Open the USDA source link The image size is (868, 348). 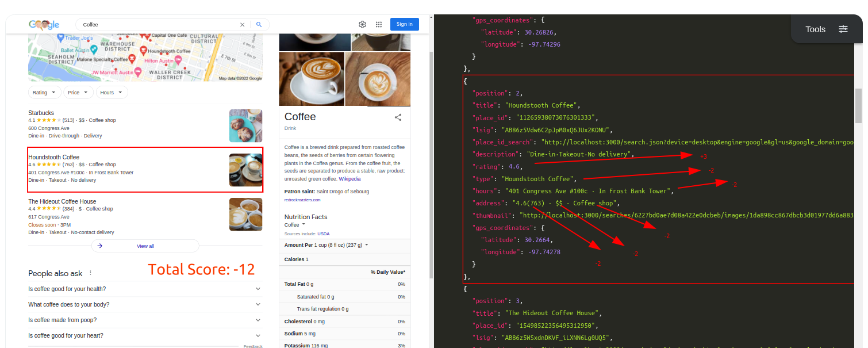[324, 234]
